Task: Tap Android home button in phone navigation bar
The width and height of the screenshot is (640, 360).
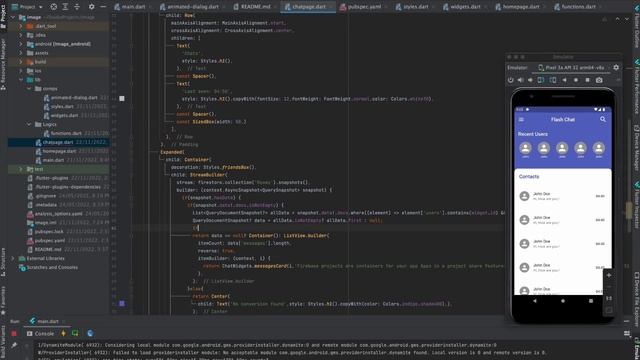Action: [x=563, y=301]
